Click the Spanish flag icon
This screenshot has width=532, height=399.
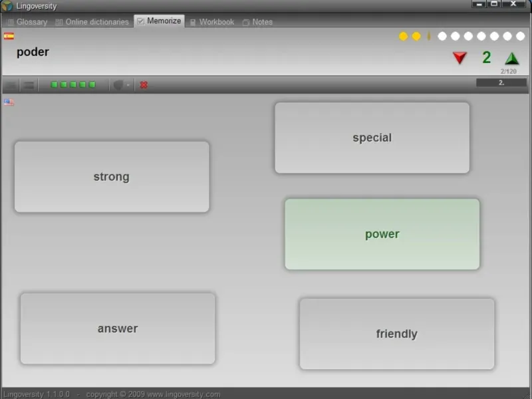9,36
